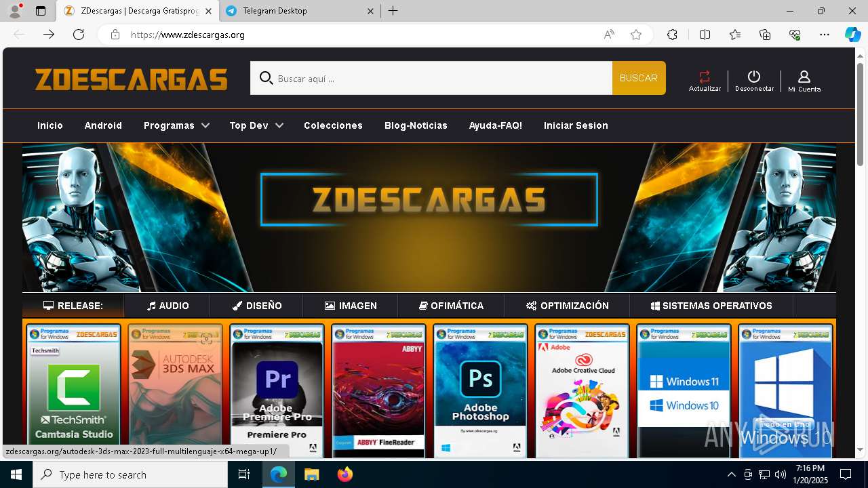Click Microsoft Edge taskbar icon
This screenshot has height=488, width=868.
(279, 474)
